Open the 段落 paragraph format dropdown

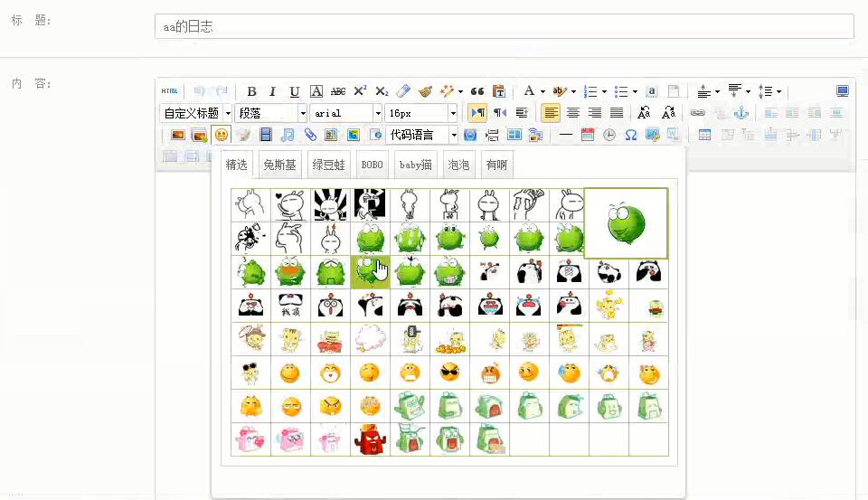pos(270,113)
